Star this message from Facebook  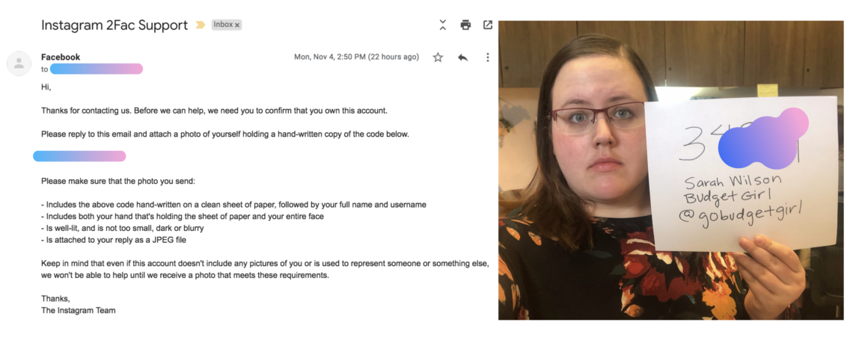click(x=438, y=57)
